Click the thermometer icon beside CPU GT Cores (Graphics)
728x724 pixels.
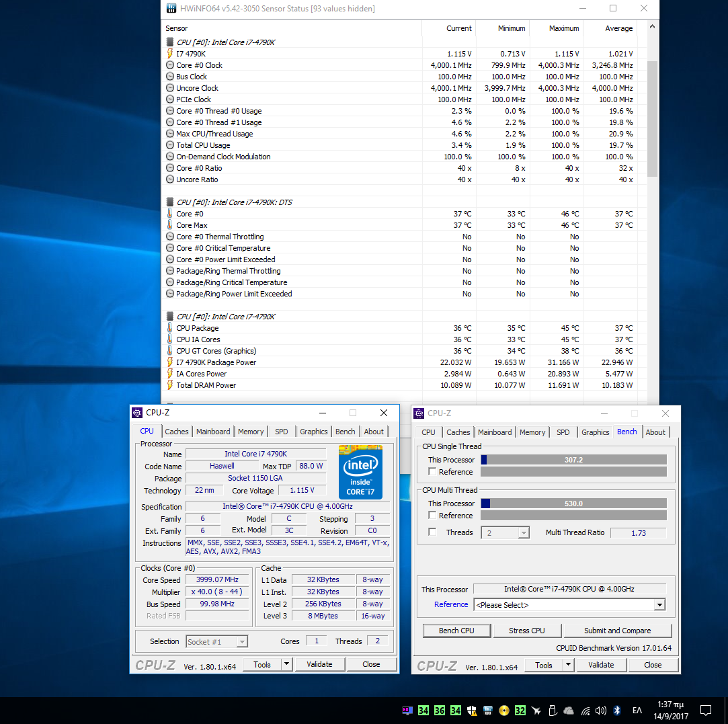pyautogui.click(x=170, y=351)
